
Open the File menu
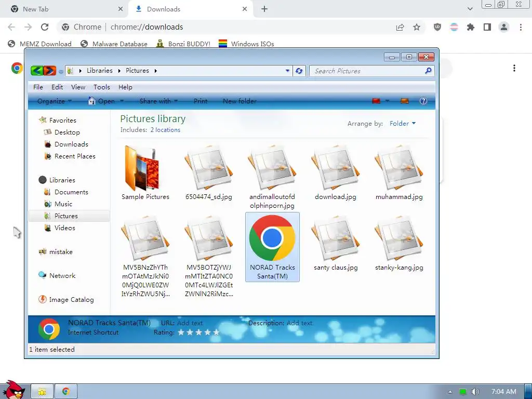[38, 87]
